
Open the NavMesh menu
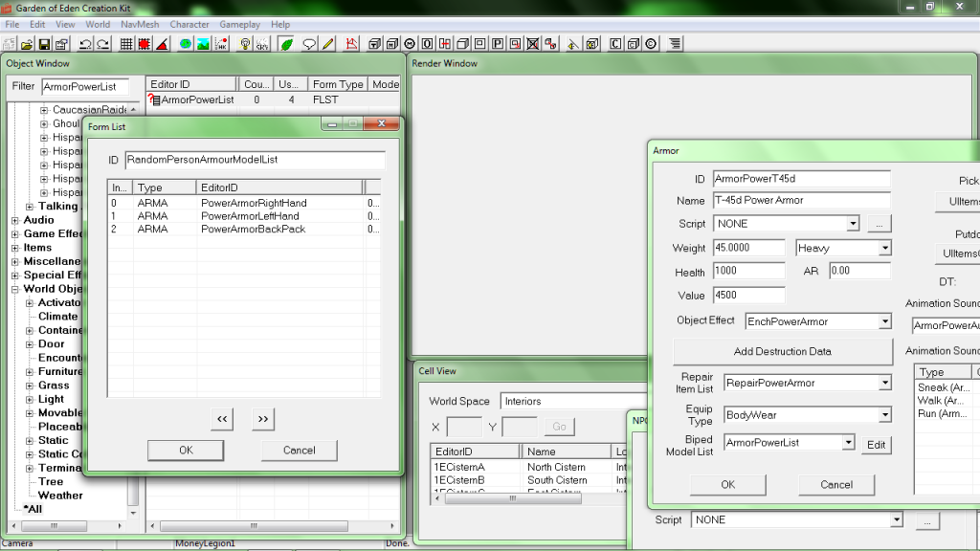[140, 24]
